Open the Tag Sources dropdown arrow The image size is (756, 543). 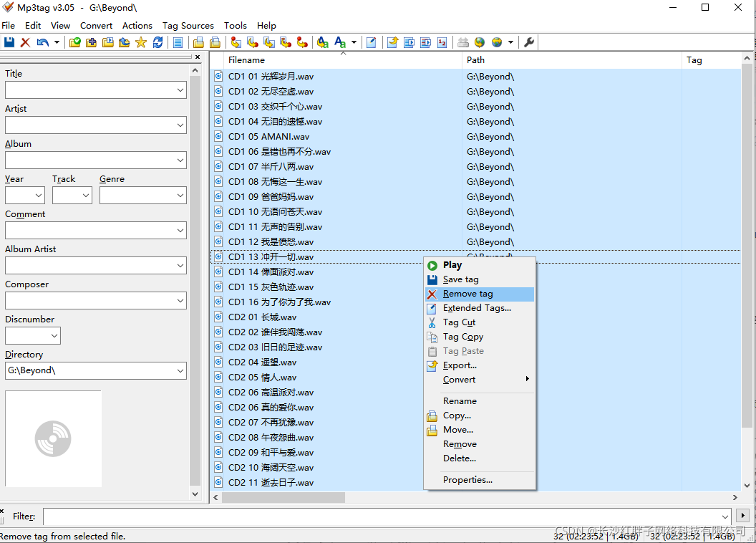click(x=510, y=42)
